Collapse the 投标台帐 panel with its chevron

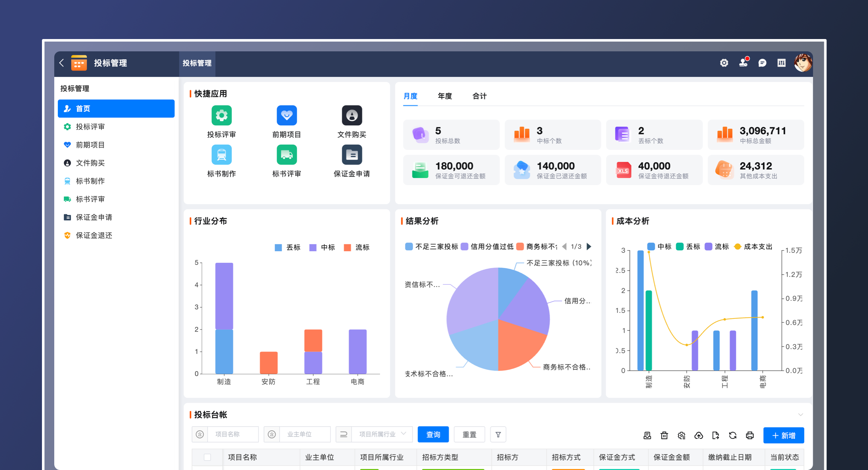pos(801,415)
